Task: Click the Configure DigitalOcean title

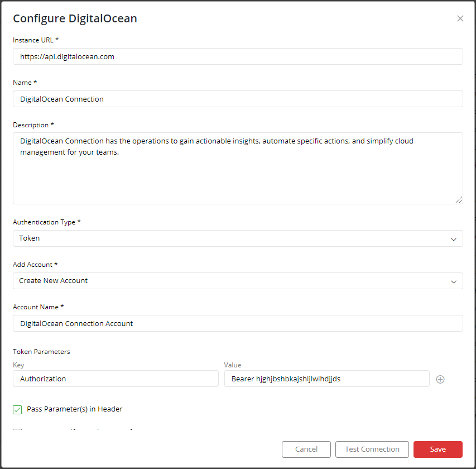Action: click(x=75, y=18)
